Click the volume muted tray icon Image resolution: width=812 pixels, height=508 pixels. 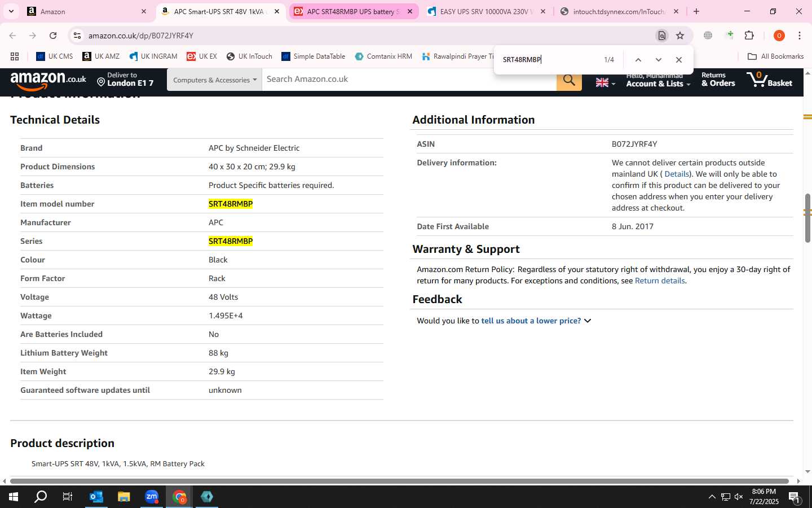739,497
